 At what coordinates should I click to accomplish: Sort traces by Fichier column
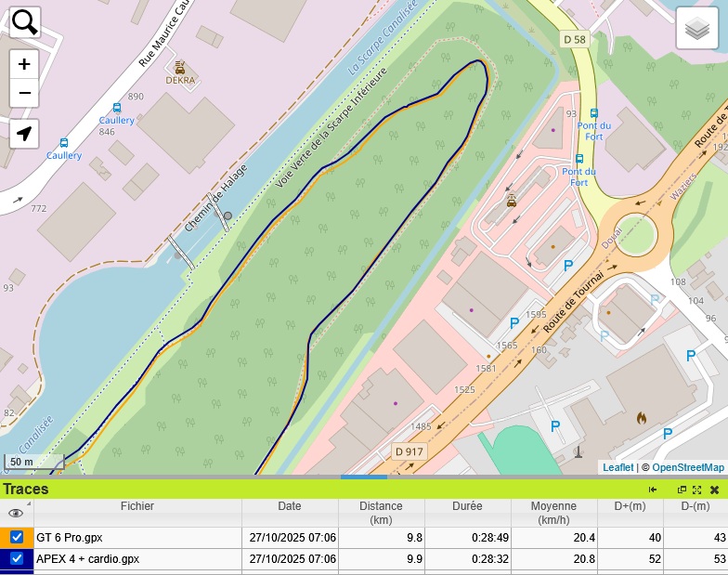tap(137, 506)
